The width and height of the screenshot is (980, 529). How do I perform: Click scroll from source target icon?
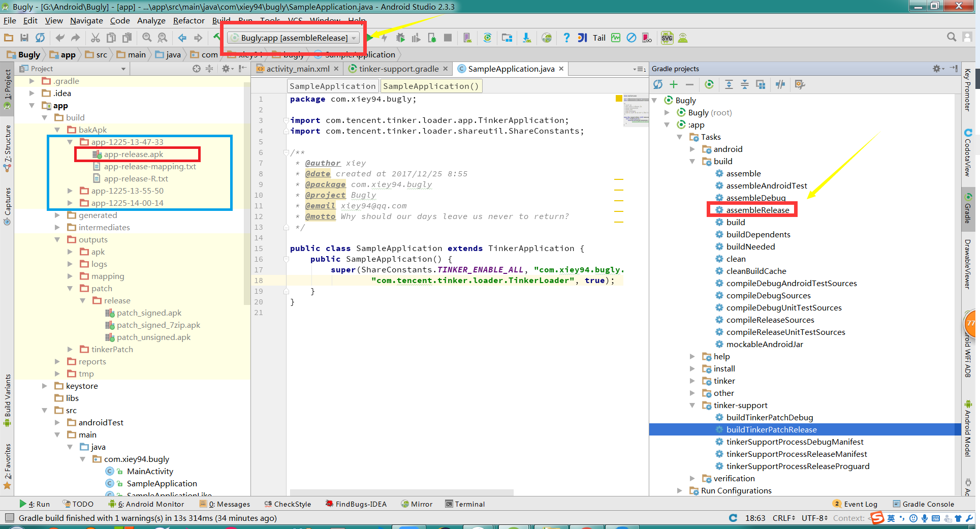tap(197, 69)
